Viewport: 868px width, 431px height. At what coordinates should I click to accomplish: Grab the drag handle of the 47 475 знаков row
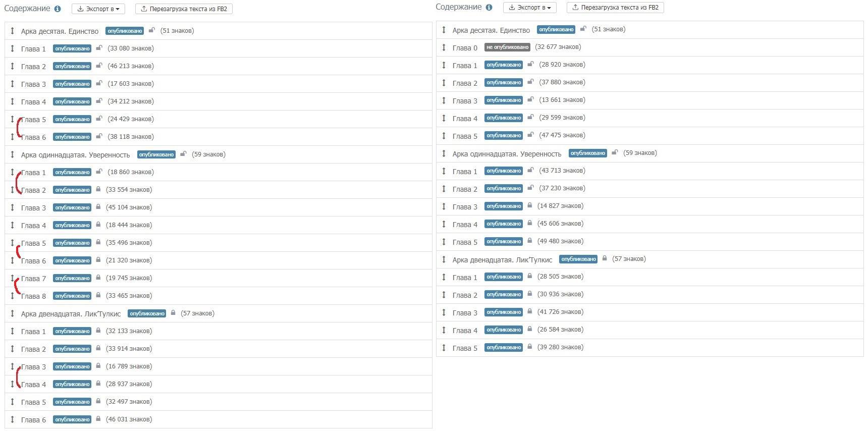pyautogui.click(x=444, y=135)
